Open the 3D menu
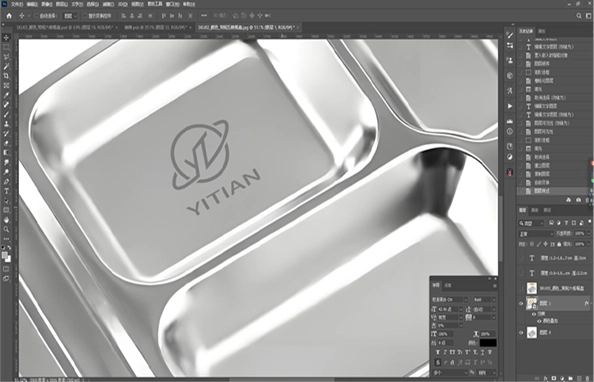594x382 pixels. pos(122,4)
